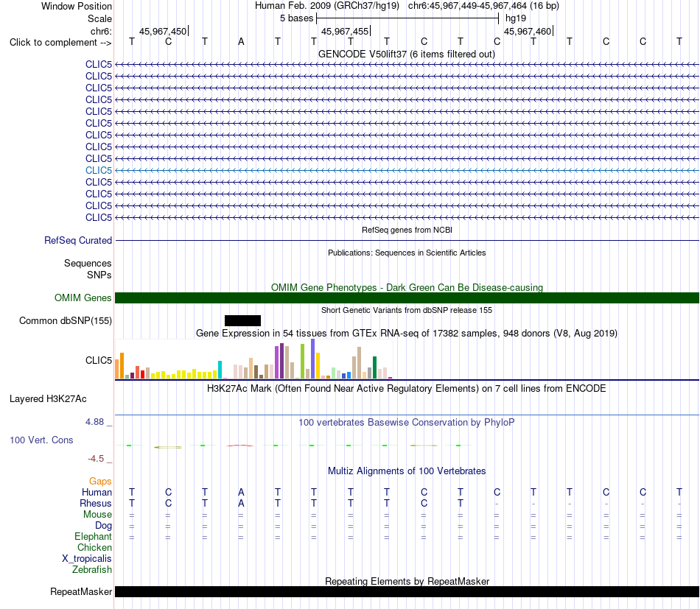700x609 pixels.
Task: Click 'chr6:45,967,449-45,967,464 (16 bp)' window range text
Action: (x=483, y=6)
